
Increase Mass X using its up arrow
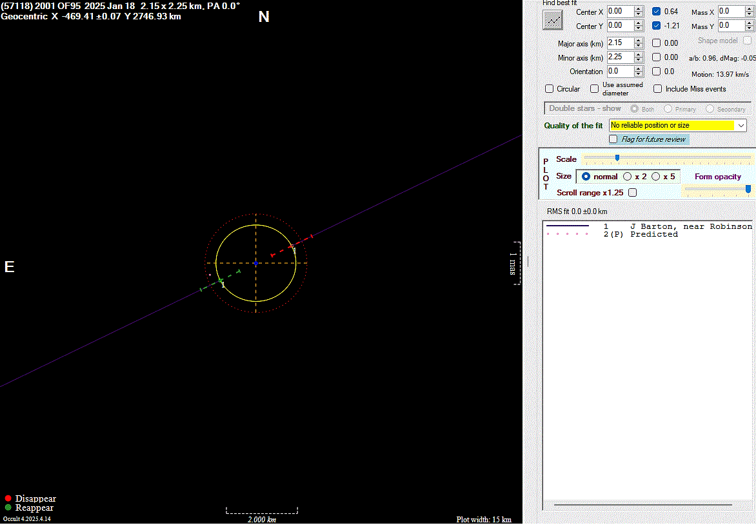click(x=750, y=8)
